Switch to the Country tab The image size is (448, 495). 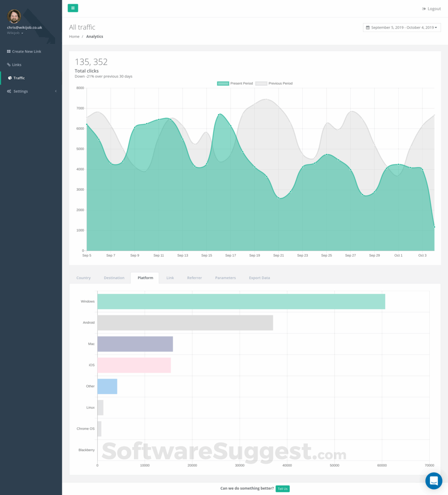pyautogui.click(x=83, y=278)
